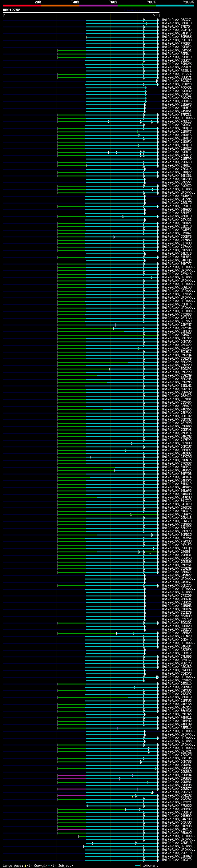Open hit UniRef100_B9HGV6

pyautogui.click(x=177, y=64)
